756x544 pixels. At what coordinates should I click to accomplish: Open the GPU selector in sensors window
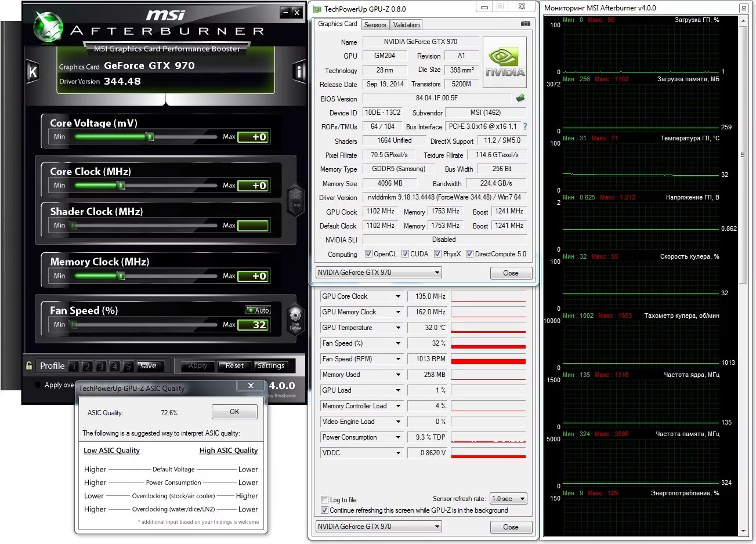[x=379, y=527]
